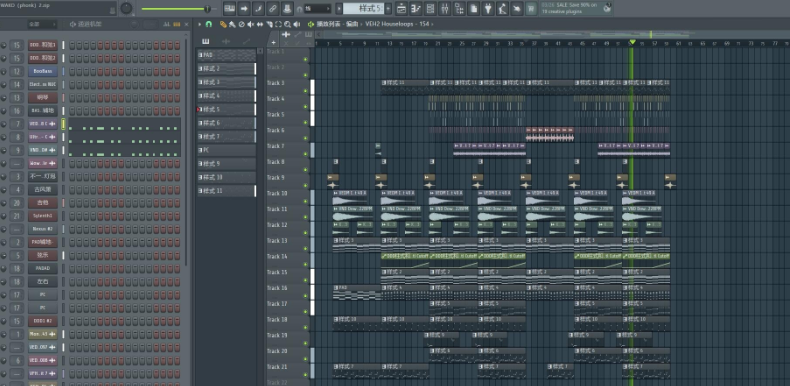790x386 pixels.
Task: Click mixer track number 12 for BooBass
Action: pyautogui.click(x=17, y=72)
